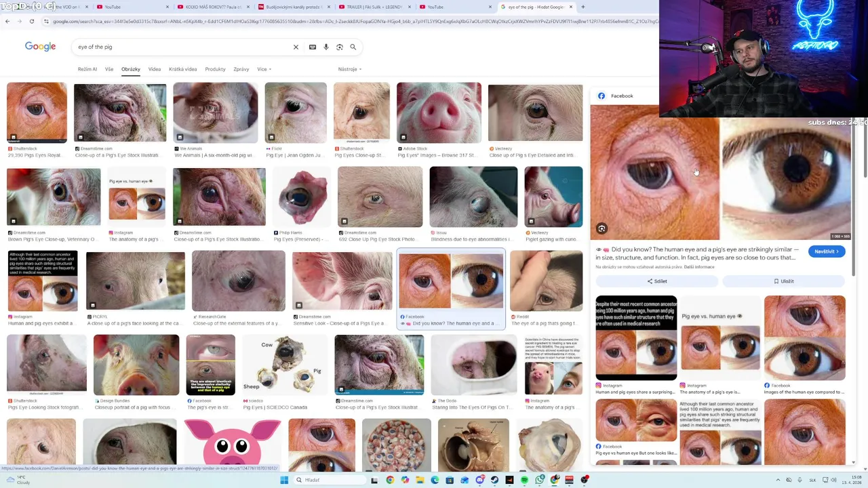This screenshot has width=868, height=488.
Task: Open the 'Krátká videa' tab
Action: (x=182, y=69)
